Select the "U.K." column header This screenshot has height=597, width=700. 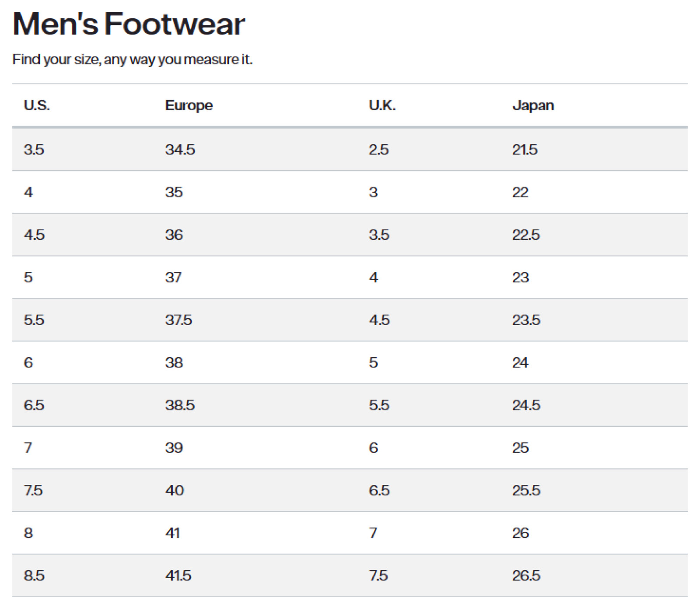tap(382, 105)
